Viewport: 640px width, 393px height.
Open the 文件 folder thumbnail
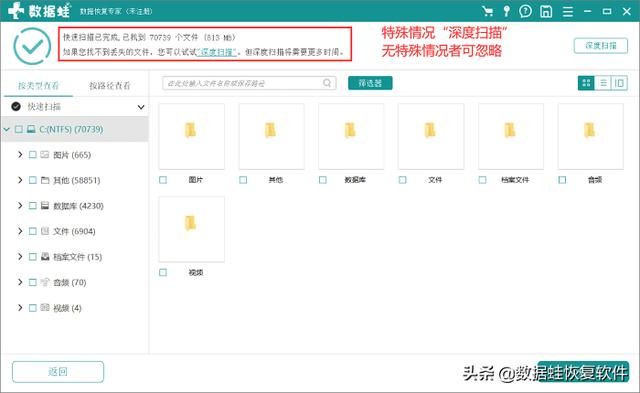point(431,136)
